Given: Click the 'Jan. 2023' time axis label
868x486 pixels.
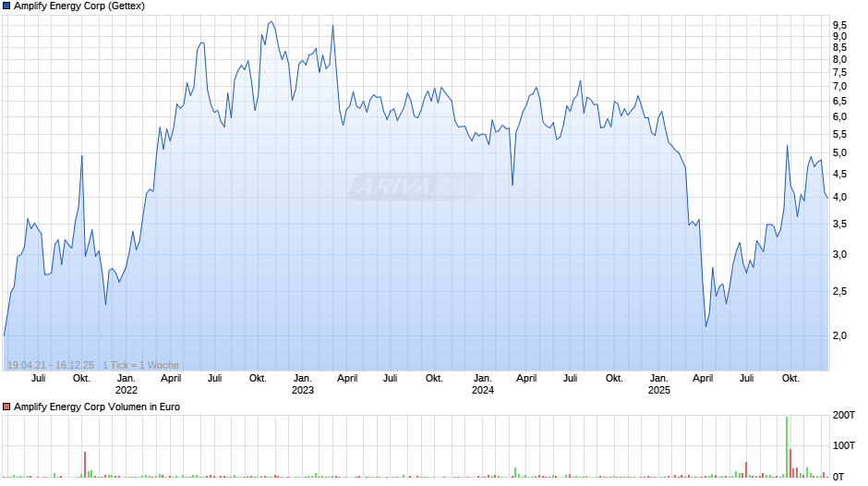Looking at the screenshot, I should coord(303,384).
